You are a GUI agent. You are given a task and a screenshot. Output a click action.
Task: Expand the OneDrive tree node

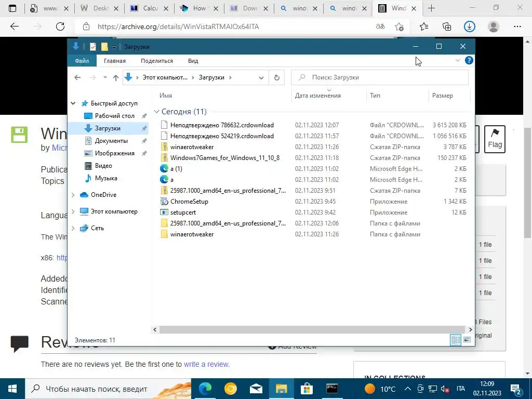73,195
